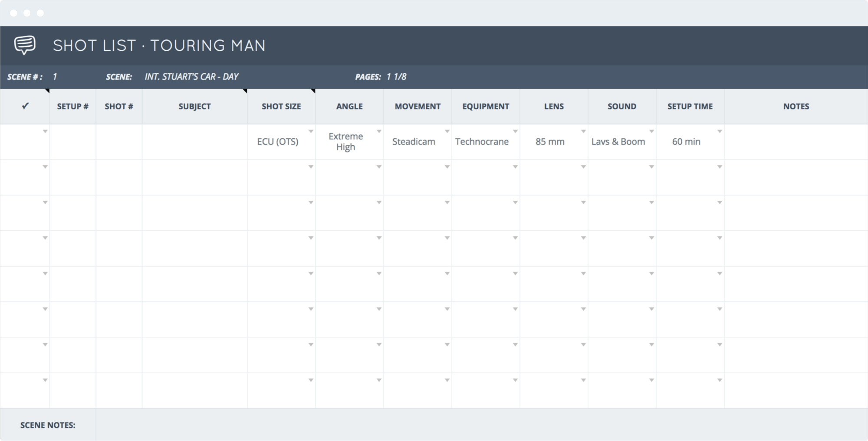Click the first row's empty Subject cell
Screen dimensions: 868x441
point(194,142)
